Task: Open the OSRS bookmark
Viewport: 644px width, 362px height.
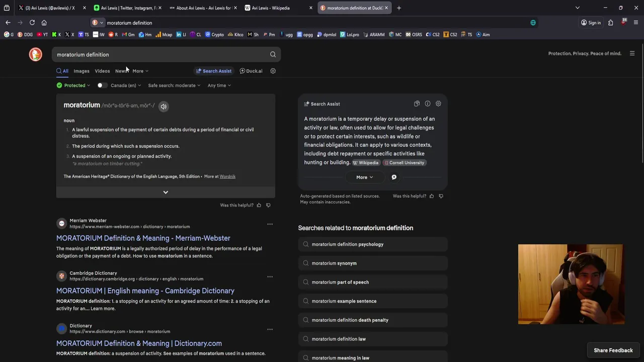Action: pos(414,35)
